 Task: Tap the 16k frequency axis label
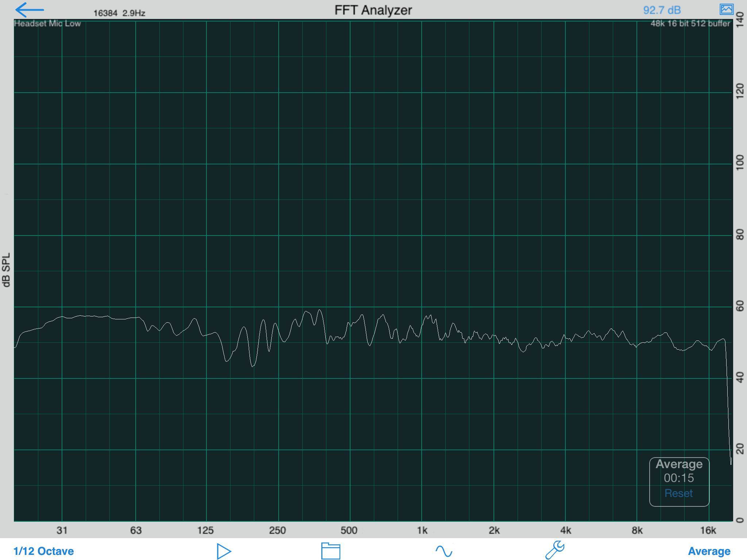[x=708, y=530]
